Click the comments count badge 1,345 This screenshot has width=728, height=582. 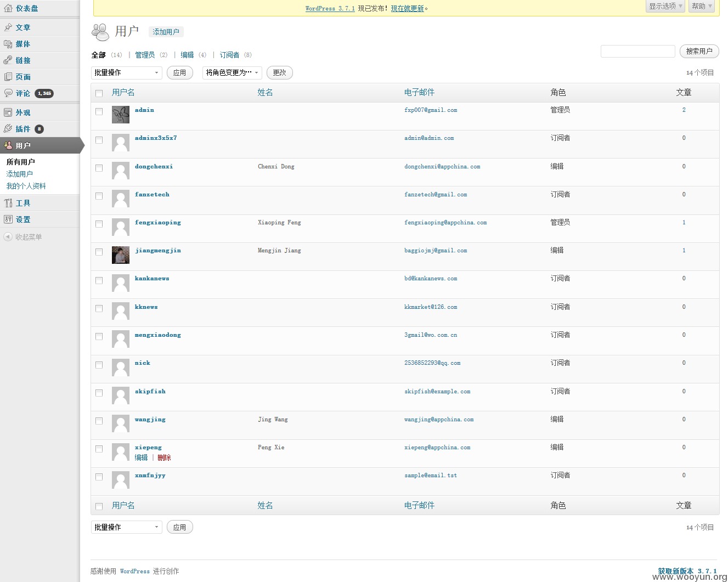click(x=44, y=93)
